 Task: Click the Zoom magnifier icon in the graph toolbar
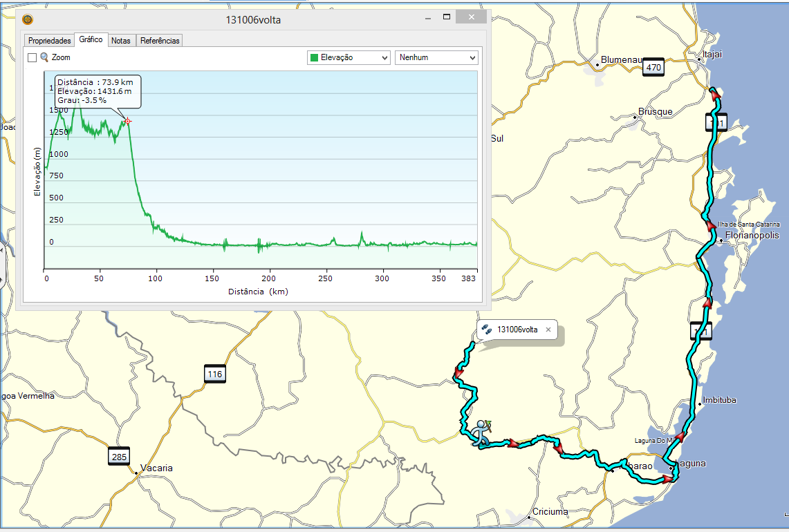[x=44, y=57]
